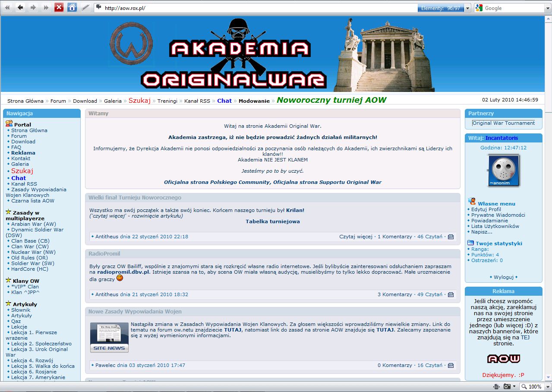The image size is (552, 392).
Task: Click the SITE NEWS newspaper image
Action: (x=109, y=337)
